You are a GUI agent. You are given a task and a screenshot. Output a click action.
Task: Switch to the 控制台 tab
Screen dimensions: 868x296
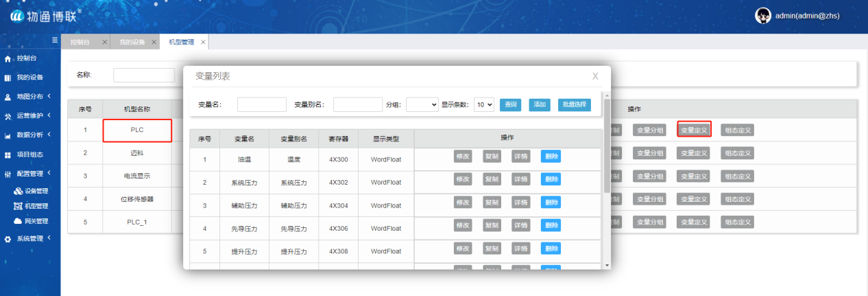coord(81,42)
